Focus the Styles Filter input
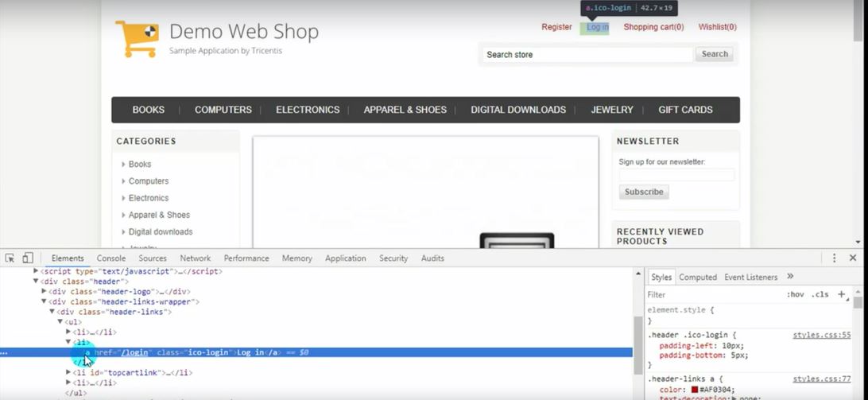 click(x=714, y=295)
